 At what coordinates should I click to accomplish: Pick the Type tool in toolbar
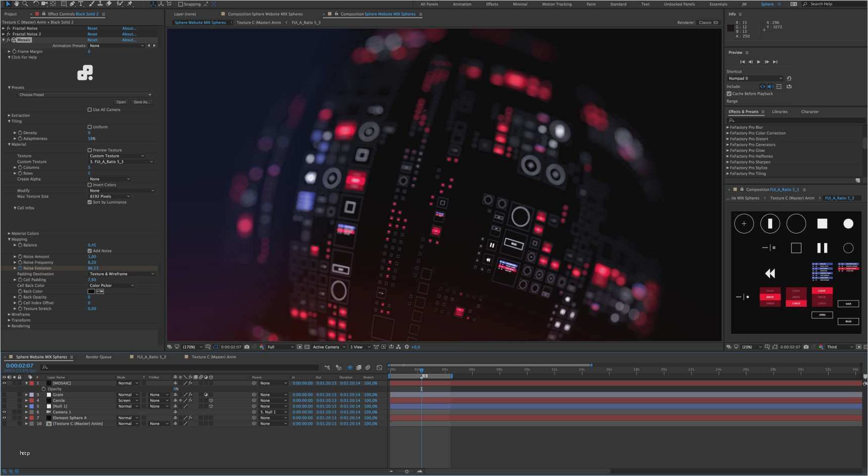coord(81,4)
